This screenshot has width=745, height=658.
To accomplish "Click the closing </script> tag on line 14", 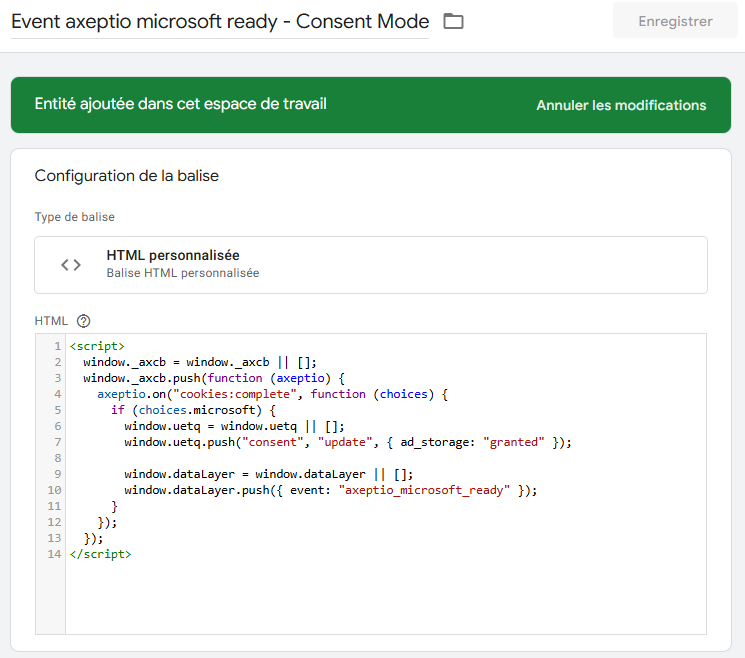I will pyautogui.click(x=100, y=554).
